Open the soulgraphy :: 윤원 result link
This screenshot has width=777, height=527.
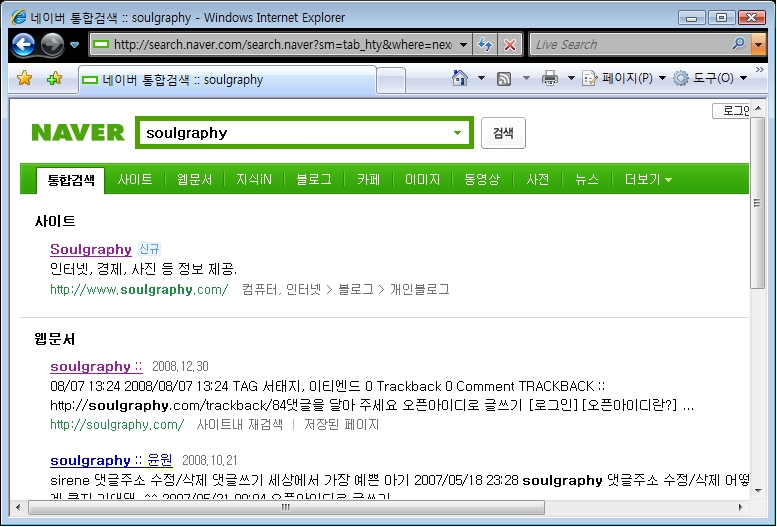tap(111, 461)
